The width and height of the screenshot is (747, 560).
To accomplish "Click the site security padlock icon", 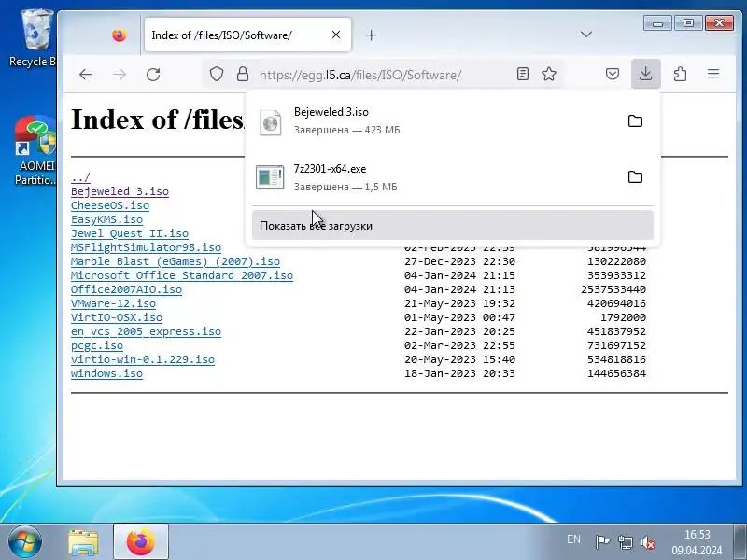I will click(x=243, y=74).
